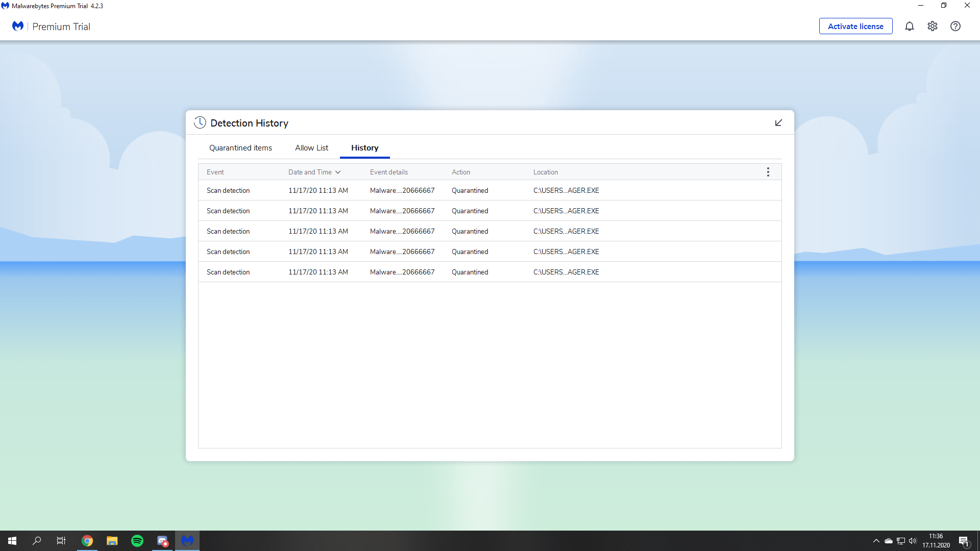Click the Detection History clock icon
This screenshot has height=551, width=980.
200,122
